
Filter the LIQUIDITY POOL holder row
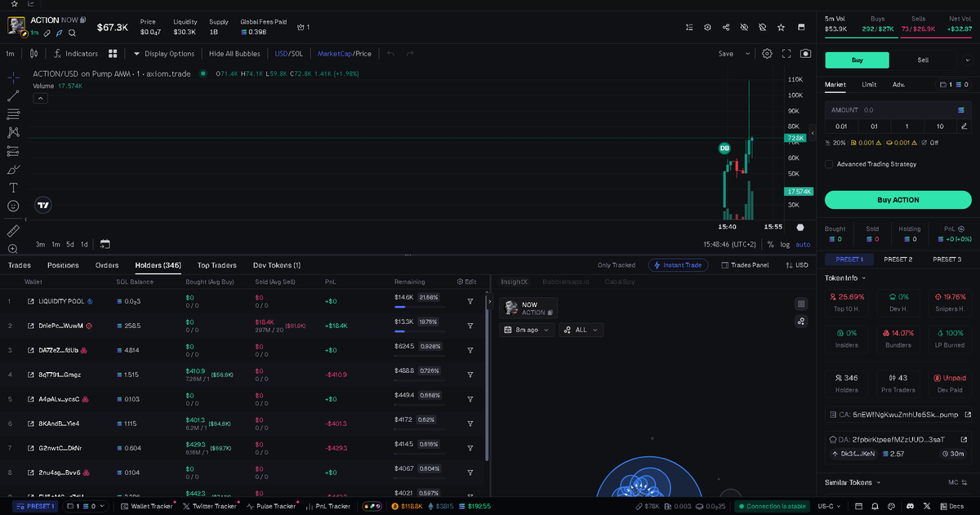click(470, 301)
